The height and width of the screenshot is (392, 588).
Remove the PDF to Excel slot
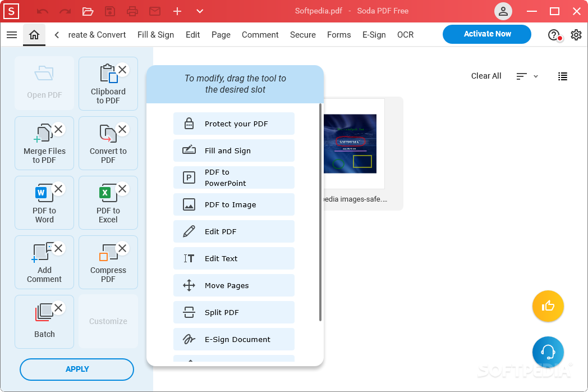pyautogui.click(x=122, y=189)
